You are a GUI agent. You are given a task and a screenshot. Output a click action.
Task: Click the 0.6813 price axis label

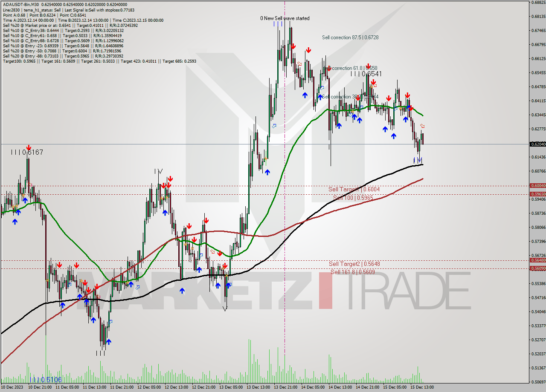coord(538,17)
